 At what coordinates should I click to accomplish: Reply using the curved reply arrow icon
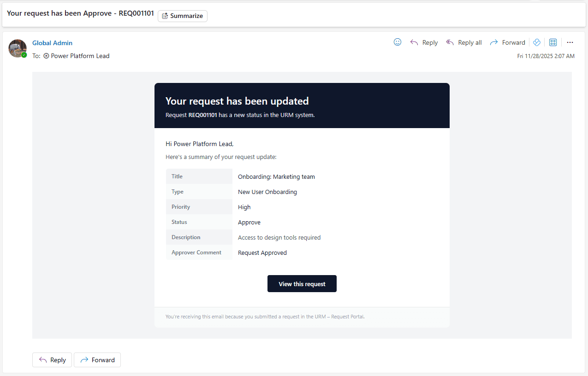(414, 42)
